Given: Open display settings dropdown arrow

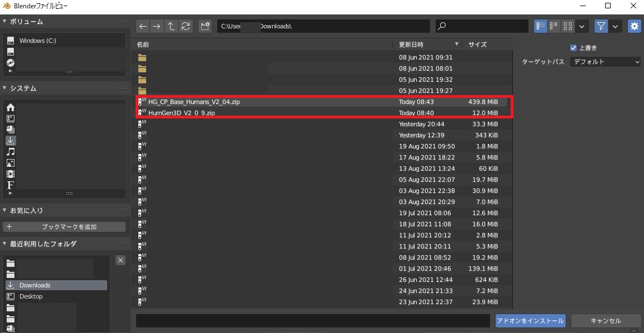Looking at the screenshot, I should (582, 26).
